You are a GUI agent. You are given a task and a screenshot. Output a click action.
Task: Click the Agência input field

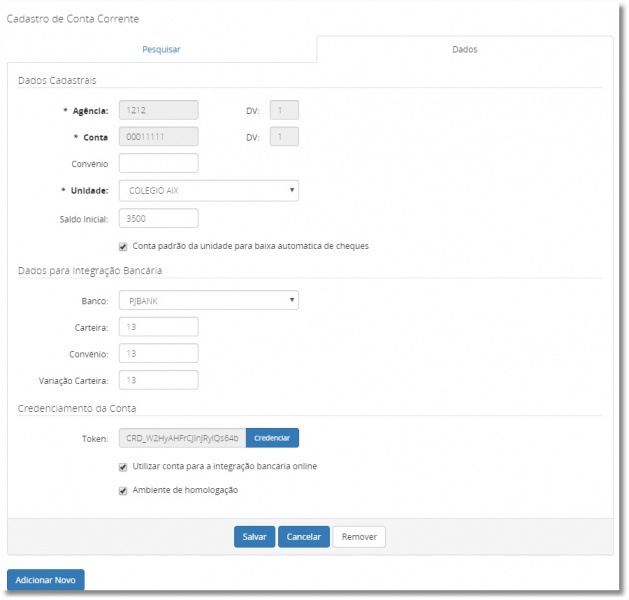pos(158,111)
